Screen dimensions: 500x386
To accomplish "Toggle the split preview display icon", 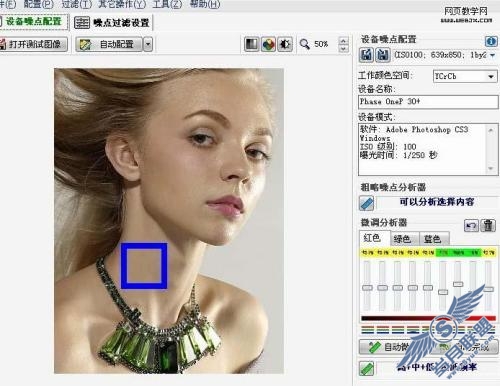I will coord(251,44).
